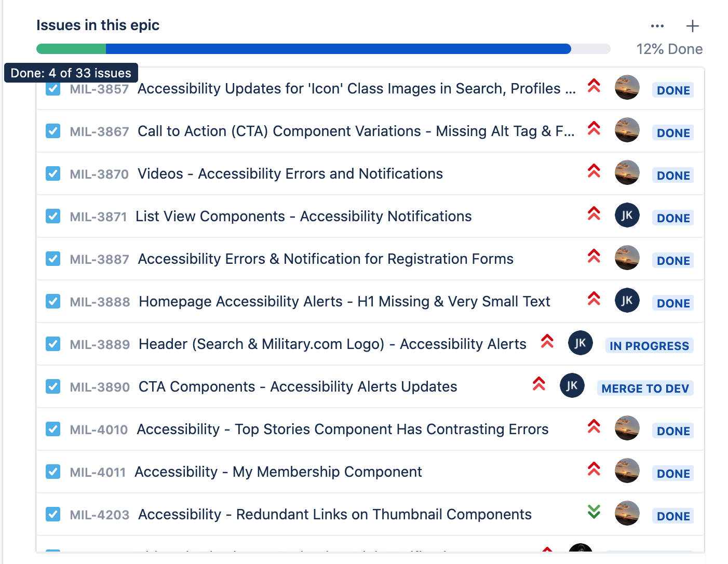Image resolution: width=728 pixels, height=564 pixels.
Task: Open the three-dot more actions menu
Action: pos(657,26)
